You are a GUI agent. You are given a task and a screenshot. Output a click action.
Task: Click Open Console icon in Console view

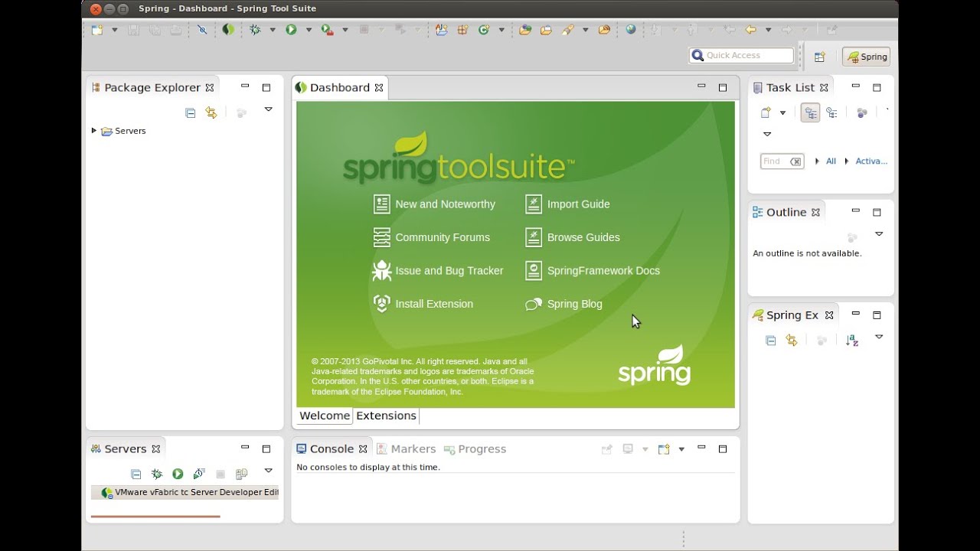tap(664, 449)
